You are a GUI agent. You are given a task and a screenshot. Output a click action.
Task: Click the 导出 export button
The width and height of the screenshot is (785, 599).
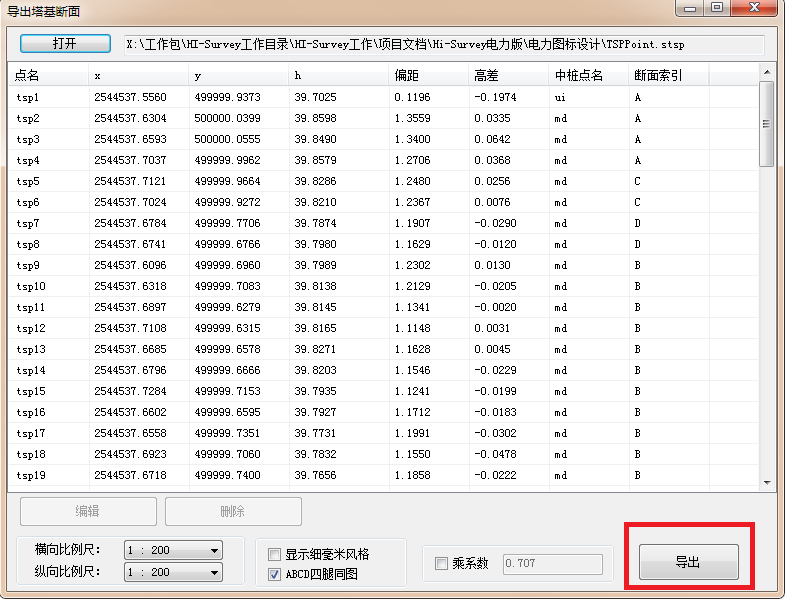(688, 562)
